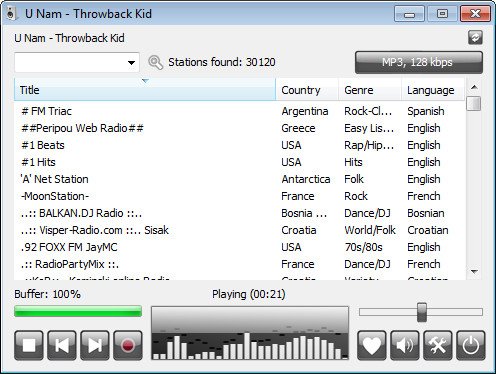Screen dimensions: 496x374
Task: Click the Spanish language cell
Action: [x=426, y=111]
